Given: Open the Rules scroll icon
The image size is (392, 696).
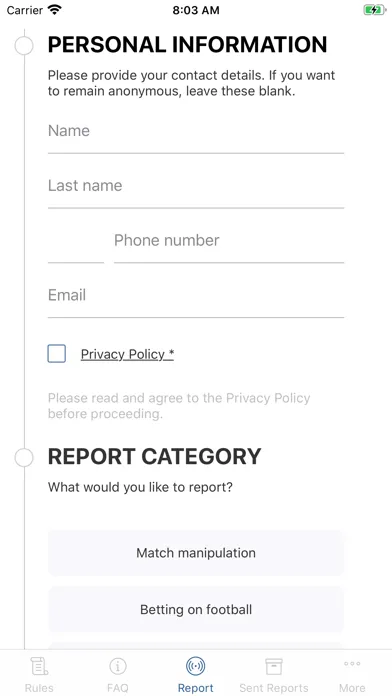Looking at the screenshot, I should (x=39, y=666).
